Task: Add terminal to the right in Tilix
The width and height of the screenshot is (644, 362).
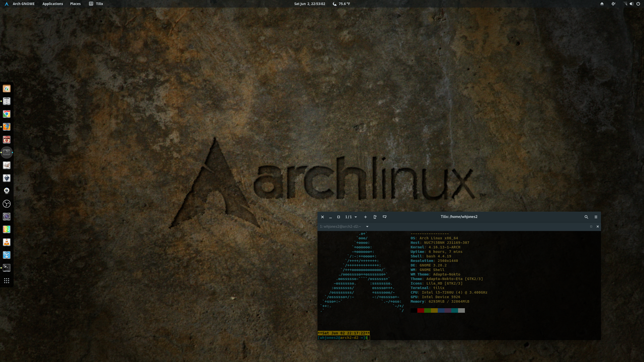Action: coord(375,217)
